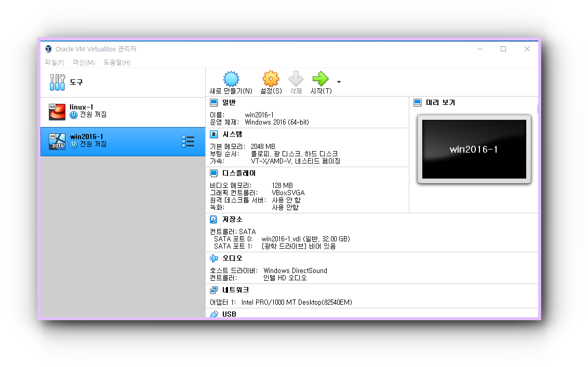
Task: Open the 오디오 section header
Action: (x=232, y=259)
